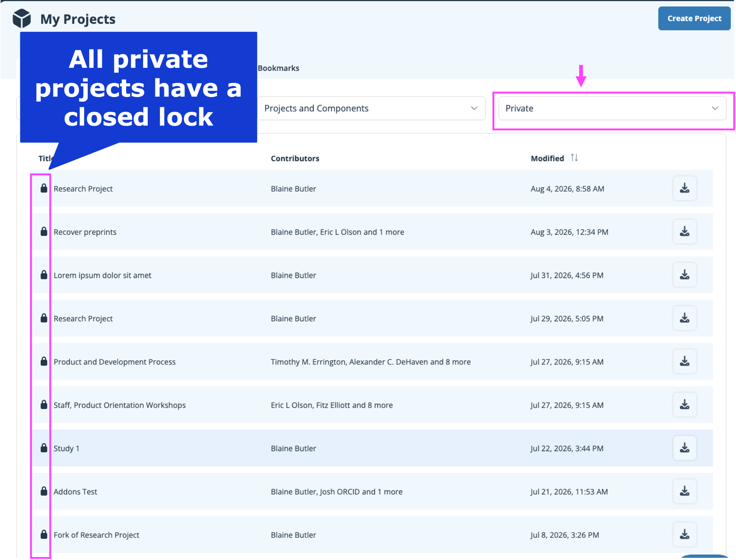The image size is (736, 560).
Task: Click the lock icon next to Study 1
Action: pos(44,448)
